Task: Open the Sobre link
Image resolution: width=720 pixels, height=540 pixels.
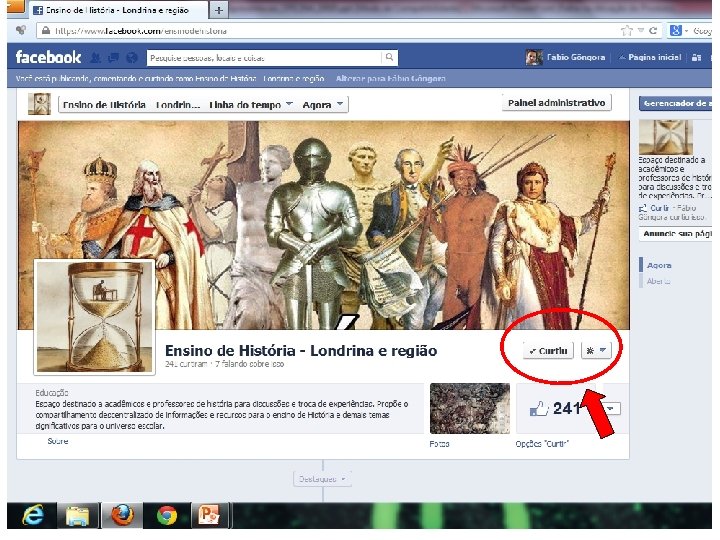Action: (x=58, y=441)
